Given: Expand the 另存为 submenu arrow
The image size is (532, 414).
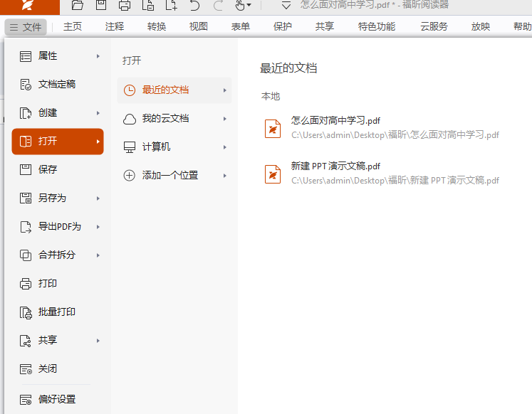Looking at the screenshot, I should pyautogui.click(x=98, y=198).
